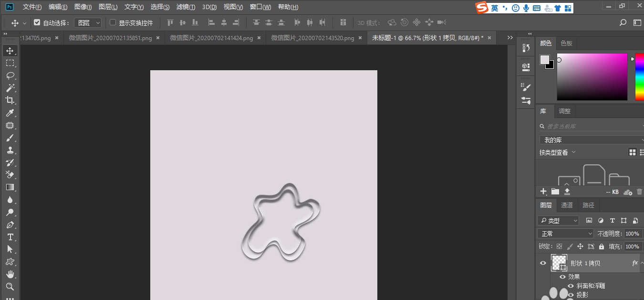644x300 pixels.
Task: Click align left edges icon
Action: tap(211, 22)
